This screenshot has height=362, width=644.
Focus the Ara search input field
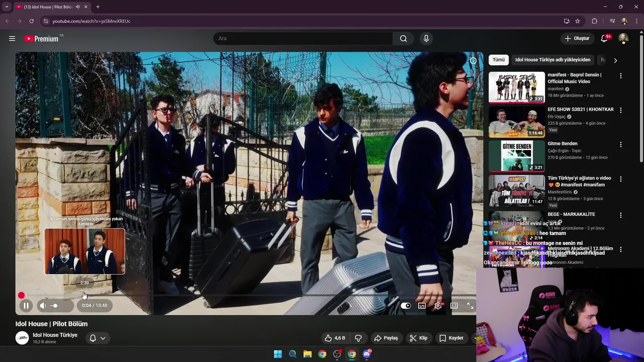tap(303, 39)
